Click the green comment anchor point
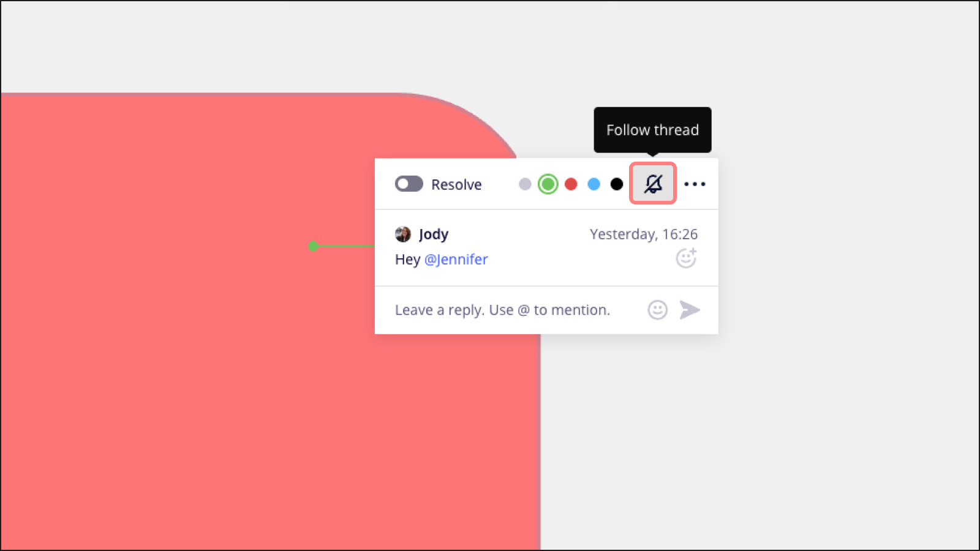Image resolution: width=980 pixels, height=551 pixels. [313, 246]
